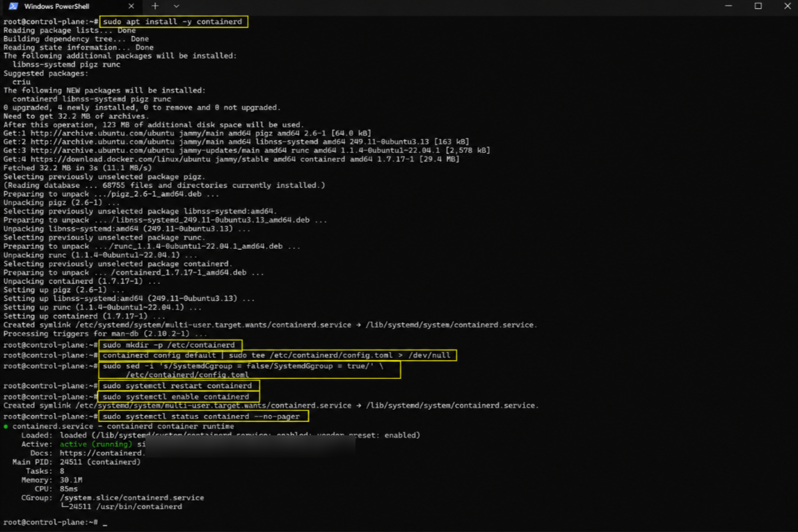Click the 'sudo apt install -y containerd' command
The height and width of the screenshot is (532, 798).
point(173,22)
